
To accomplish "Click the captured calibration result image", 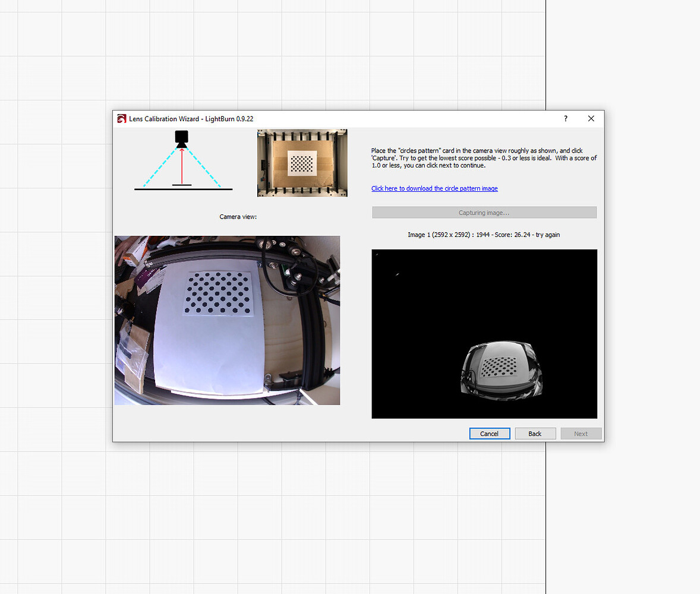I will (x=484, y=333).
